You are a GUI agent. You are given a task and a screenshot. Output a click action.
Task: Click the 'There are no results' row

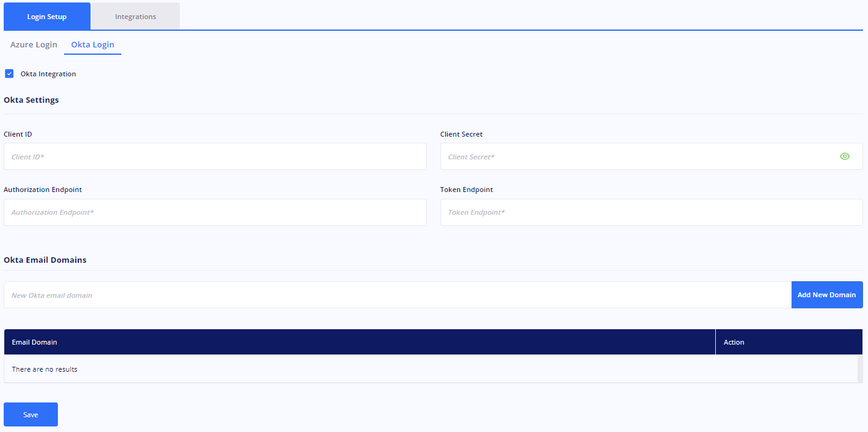click(44, 369)
